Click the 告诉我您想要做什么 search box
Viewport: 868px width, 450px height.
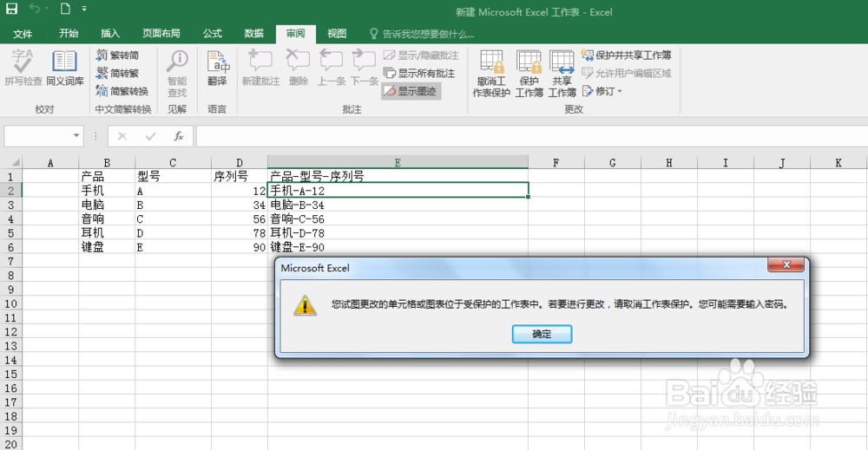[x=423, y=35]
